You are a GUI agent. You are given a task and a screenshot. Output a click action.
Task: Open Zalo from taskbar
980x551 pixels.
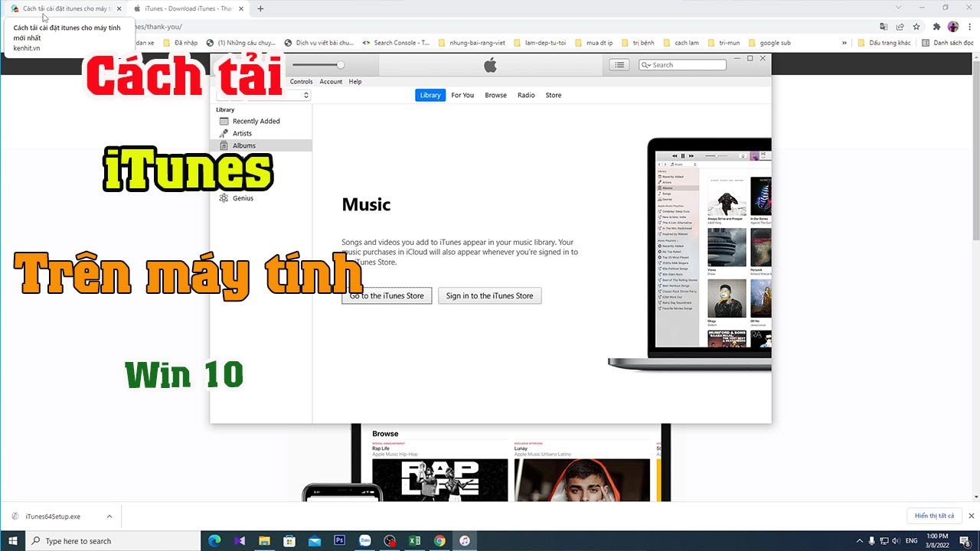[x=364, y=540]
